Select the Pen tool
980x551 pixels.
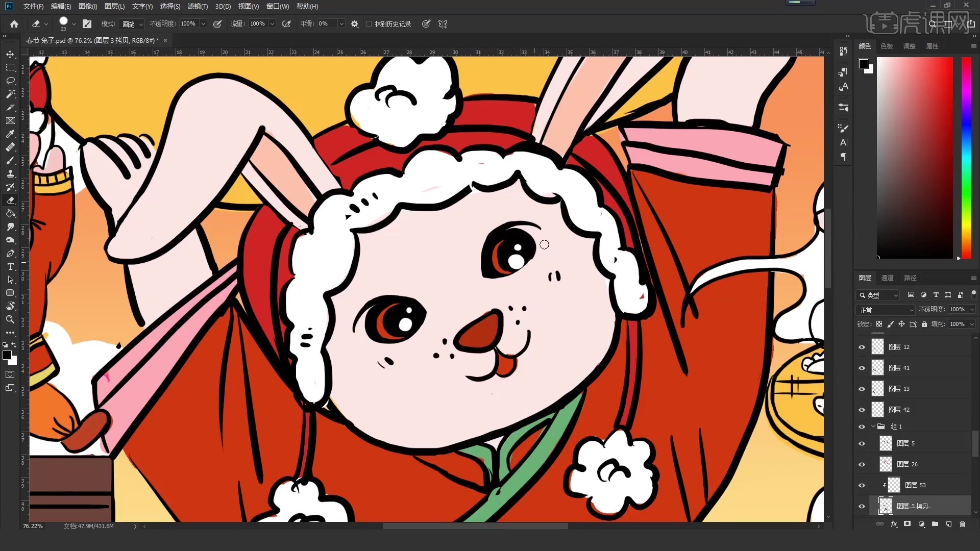click(x=10, y=253)
